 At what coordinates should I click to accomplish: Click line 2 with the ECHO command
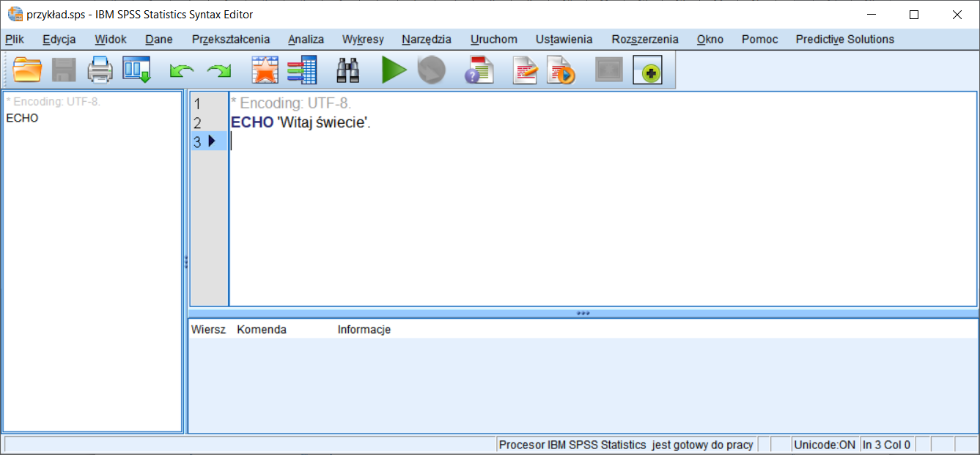tap(301, 123)
